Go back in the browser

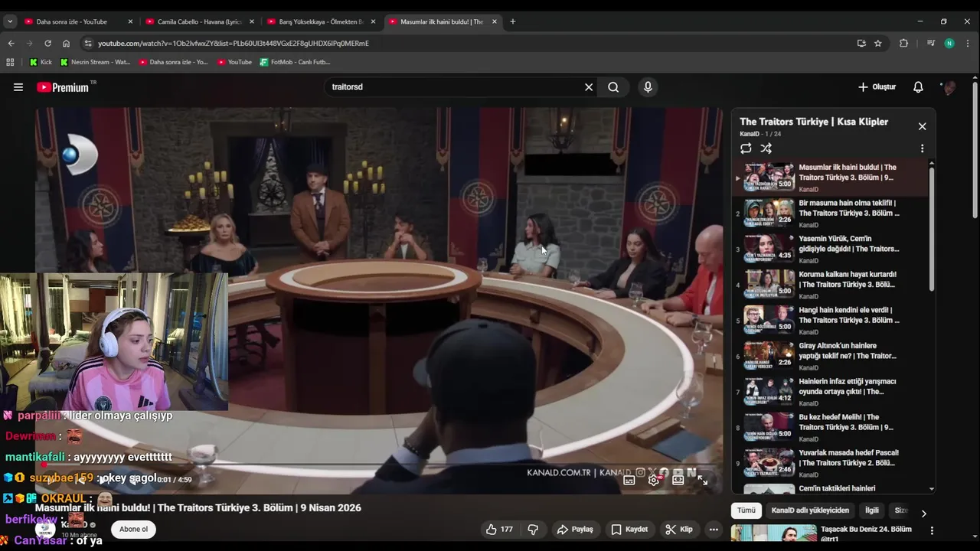coord(11,44)
